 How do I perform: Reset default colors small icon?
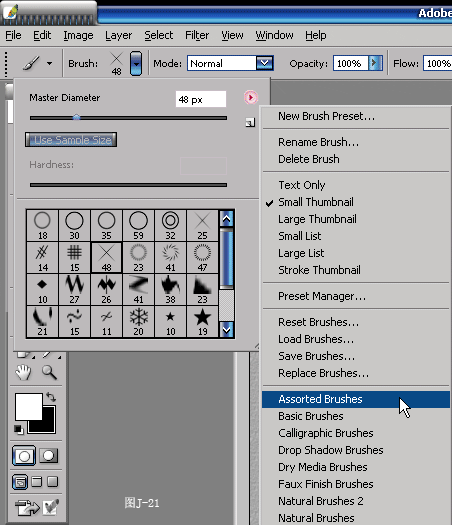[x=18, y=429]
